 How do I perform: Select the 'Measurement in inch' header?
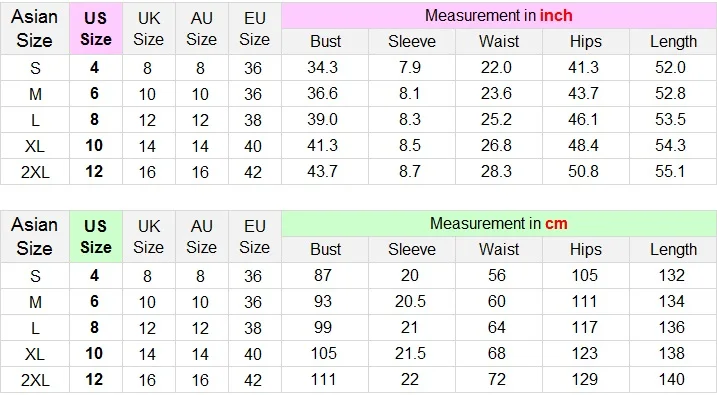498,16
